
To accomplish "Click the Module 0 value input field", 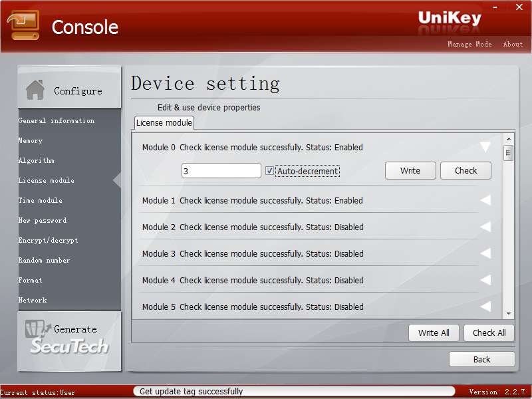I will [x=221, y=171].
